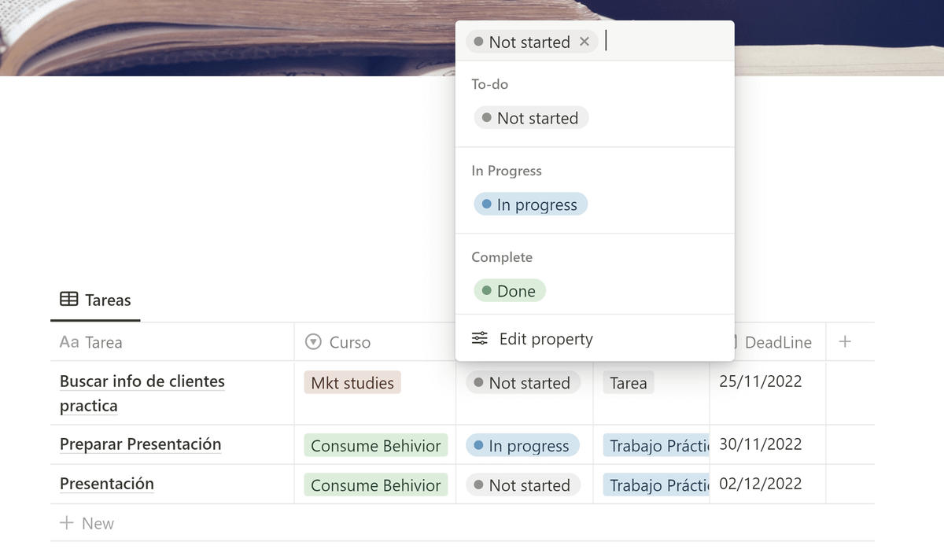Click the Edit property sliders icon
Image resolution: width=944 pixels, height=560 pixels.
480,339
